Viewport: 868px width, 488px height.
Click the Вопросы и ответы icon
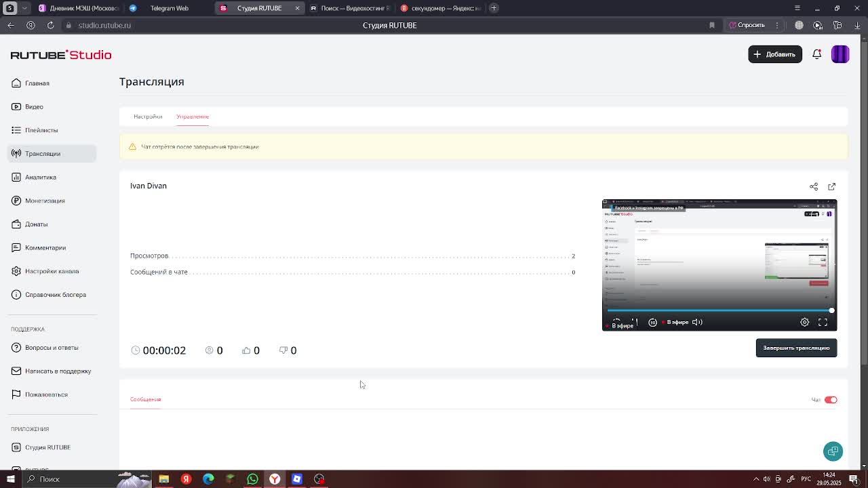point(16,348)
